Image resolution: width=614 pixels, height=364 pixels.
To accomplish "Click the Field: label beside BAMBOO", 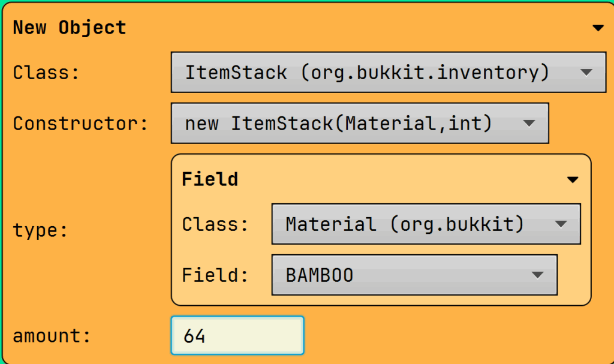I will click(x=215, y=275).
